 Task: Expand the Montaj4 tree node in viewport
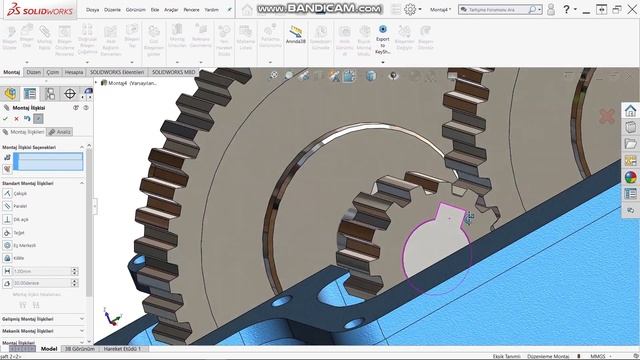pyautogui.click(x=97, y=83)
